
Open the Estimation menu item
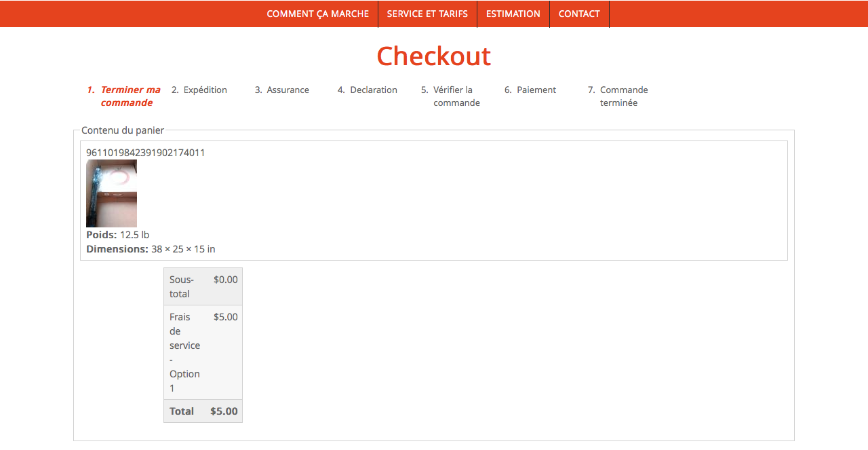(x=513, y=14)
